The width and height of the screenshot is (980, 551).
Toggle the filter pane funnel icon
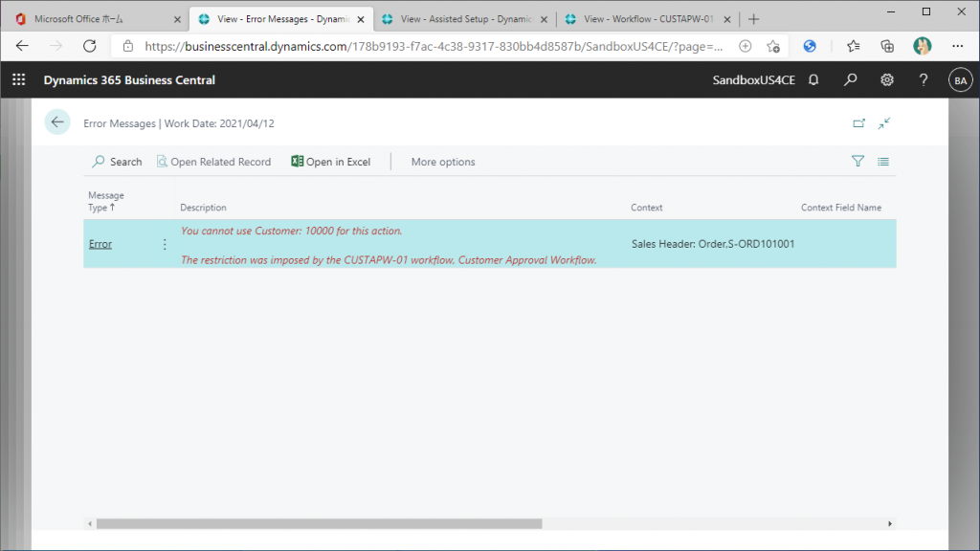pos(857,161)
